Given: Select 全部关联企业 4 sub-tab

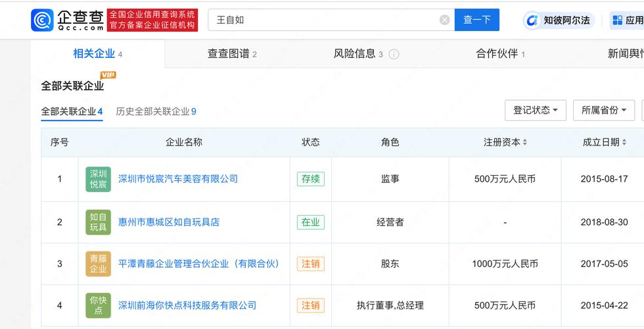Looking at the screenshot, I should click(72, 111).
